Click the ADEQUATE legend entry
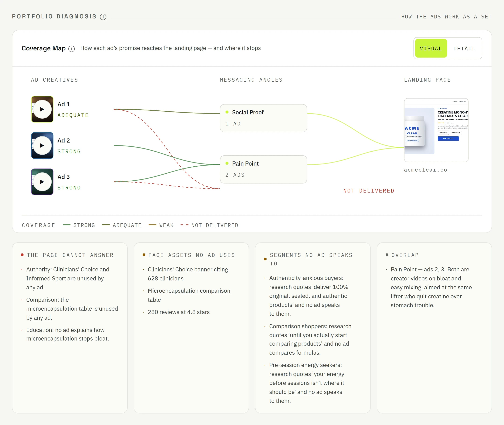This screenshot has width=504, height=425. click(x=122, y=225)
